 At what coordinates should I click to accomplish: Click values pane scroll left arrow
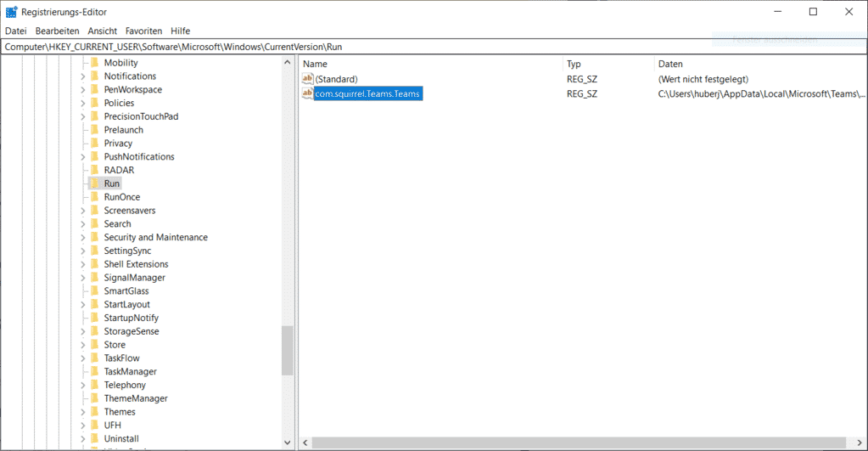tap(305, 443)
